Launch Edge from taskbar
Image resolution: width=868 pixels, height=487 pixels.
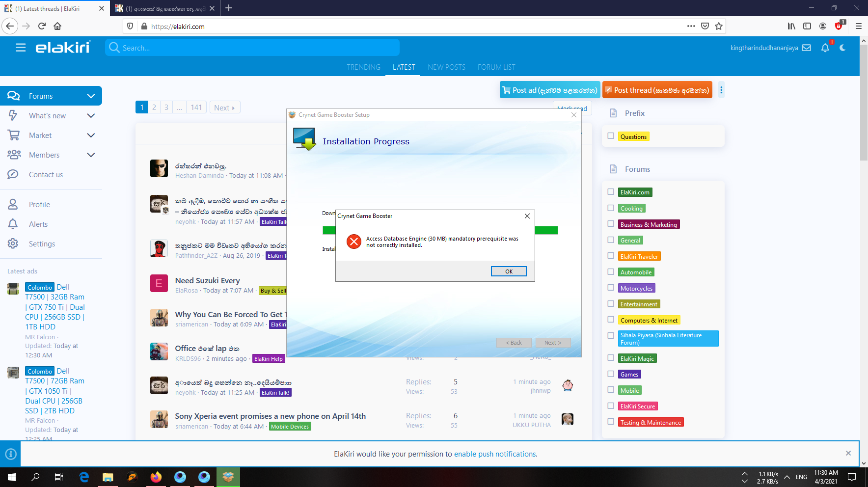pos(84,477)
